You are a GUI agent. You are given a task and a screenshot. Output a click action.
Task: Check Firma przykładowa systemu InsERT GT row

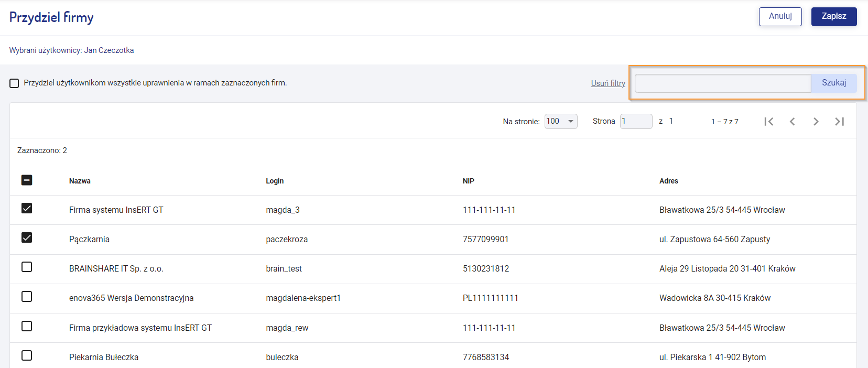coord(27,326)
